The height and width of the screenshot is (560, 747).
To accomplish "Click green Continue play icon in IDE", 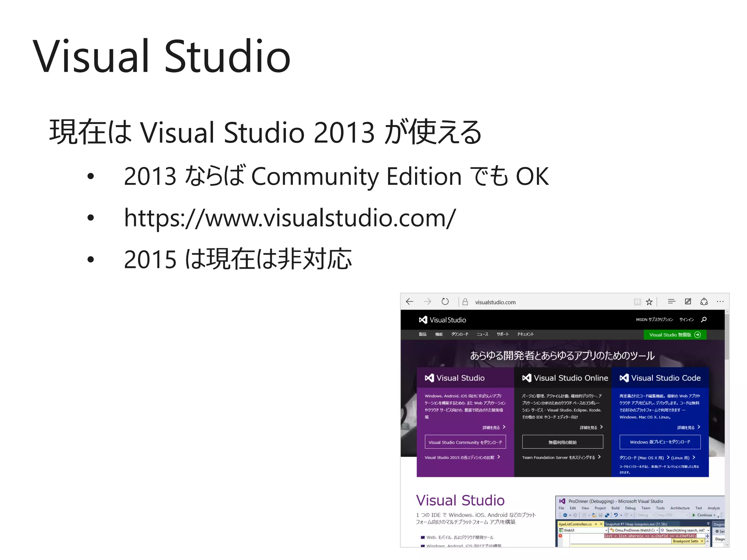I will [x=694, y=515].
